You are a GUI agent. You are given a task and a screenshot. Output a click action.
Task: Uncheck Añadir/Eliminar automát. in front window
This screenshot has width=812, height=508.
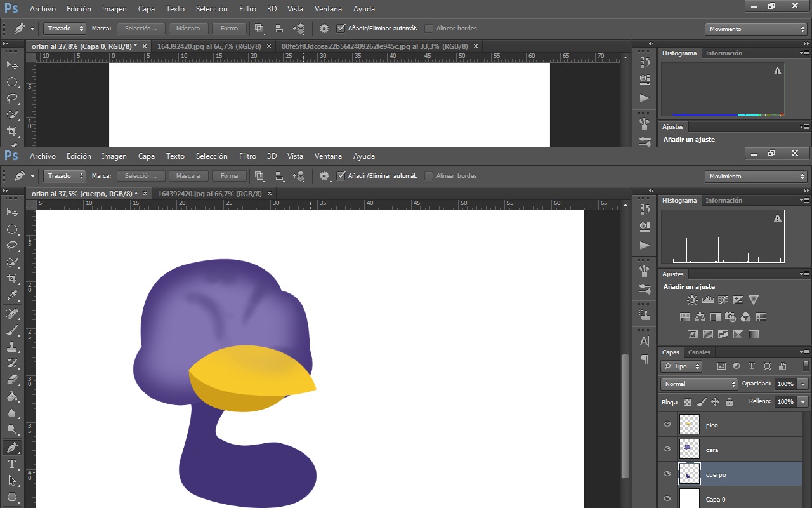pyautogui.click(x=341, y=176)
